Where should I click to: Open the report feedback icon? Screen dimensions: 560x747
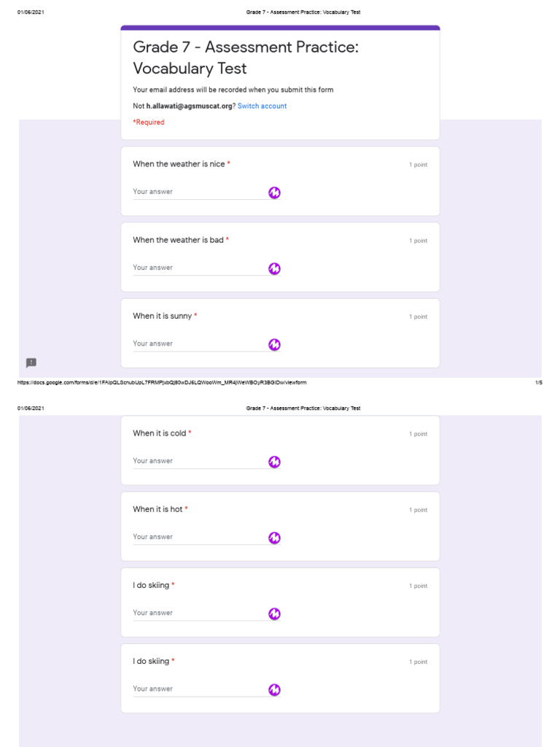pyautogui.click(x=31, y=363)
